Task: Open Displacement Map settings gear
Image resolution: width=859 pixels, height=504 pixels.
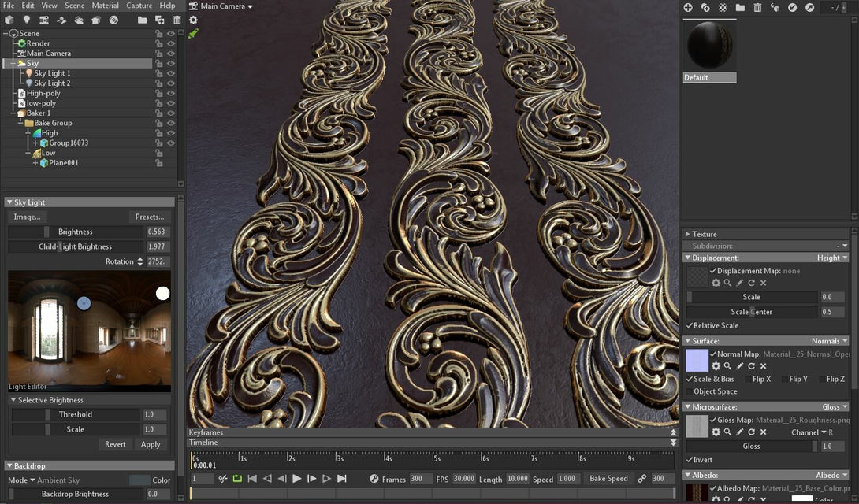Action: click(716, 283)
